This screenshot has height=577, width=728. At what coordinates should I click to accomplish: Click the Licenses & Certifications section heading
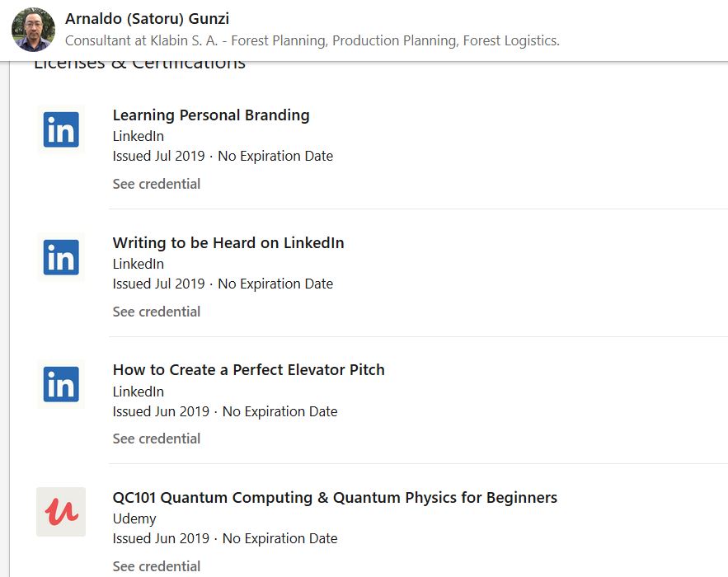pos(139,64)
